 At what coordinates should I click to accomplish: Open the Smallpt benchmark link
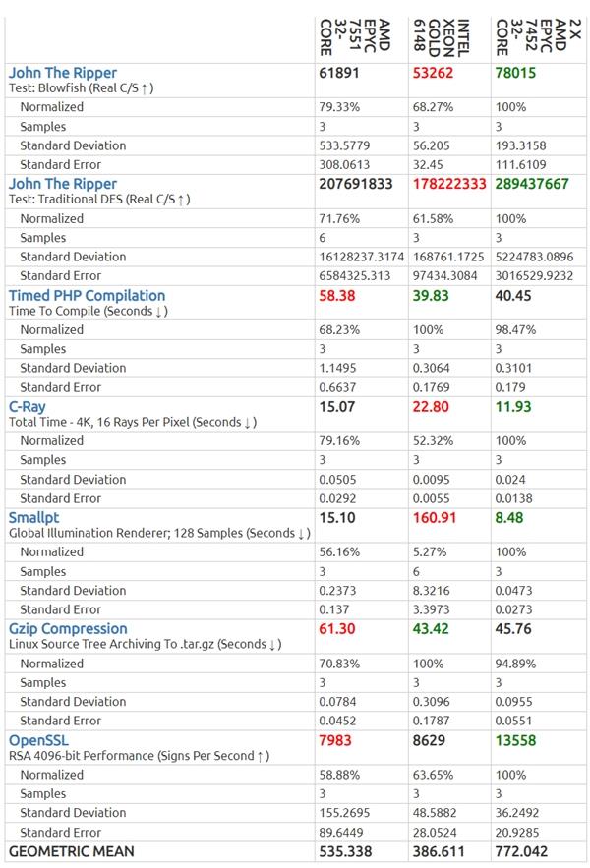point(33,517)
